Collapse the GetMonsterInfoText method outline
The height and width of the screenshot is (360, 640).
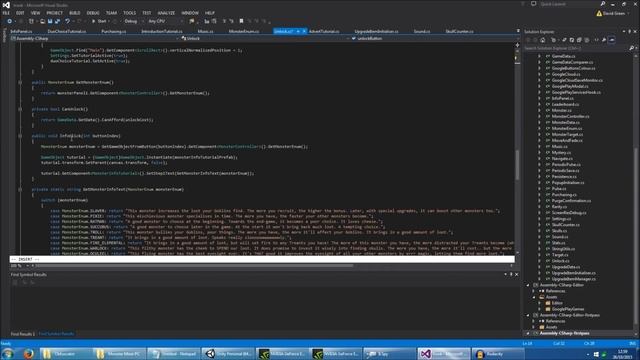(20, 189)
